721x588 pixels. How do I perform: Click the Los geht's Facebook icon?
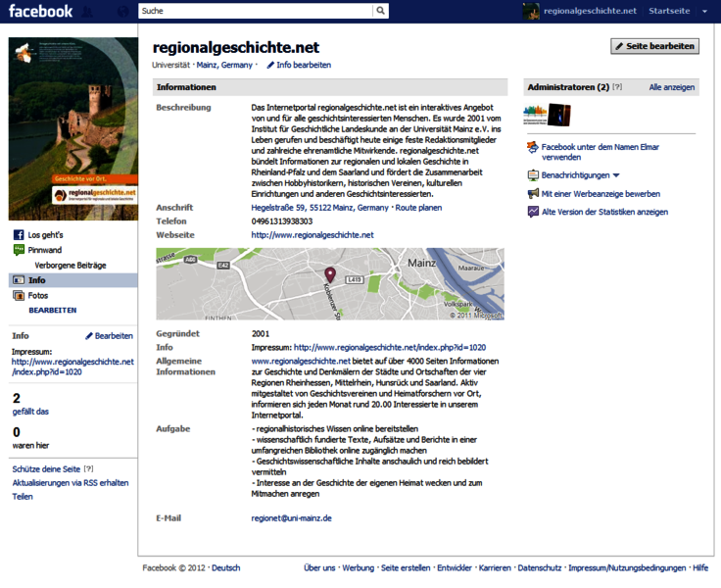[x=19, y=235]
